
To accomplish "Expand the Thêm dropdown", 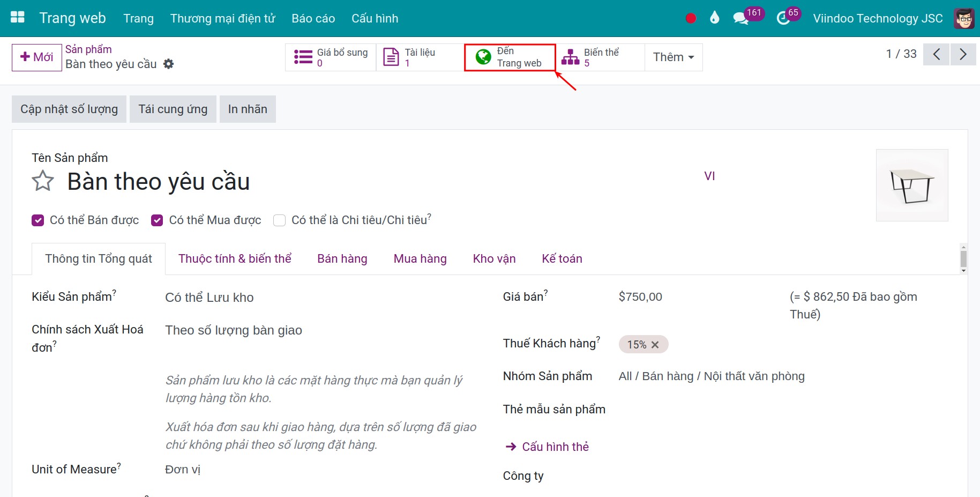I will click(x=674, y=57).
